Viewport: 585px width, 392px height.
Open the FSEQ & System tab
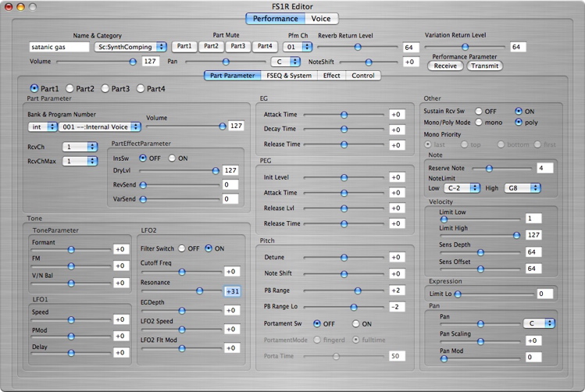289,75
